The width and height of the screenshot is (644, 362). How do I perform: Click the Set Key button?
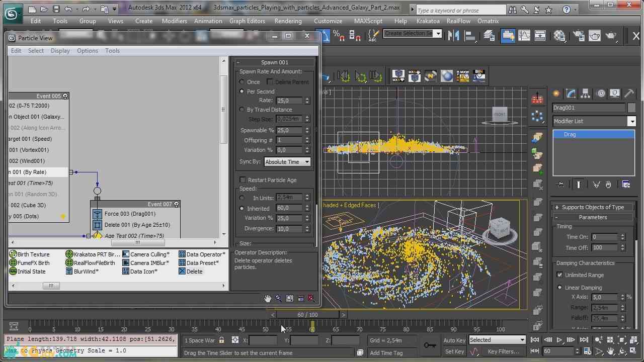pyautogui.click(x=454, y=352)
